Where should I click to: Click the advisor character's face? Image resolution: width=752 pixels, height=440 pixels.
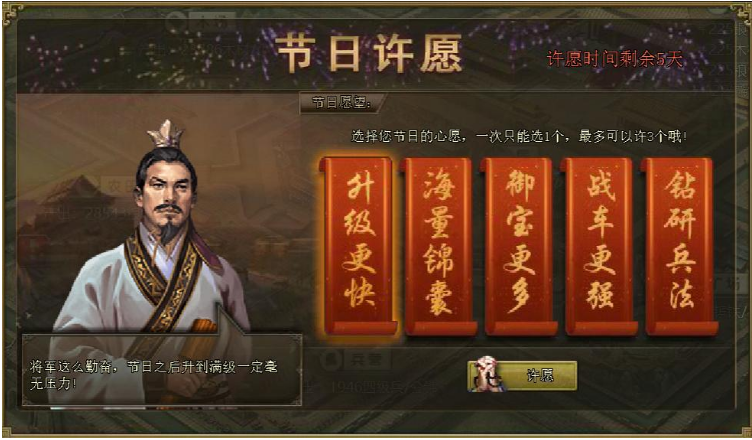coord(166,192)
